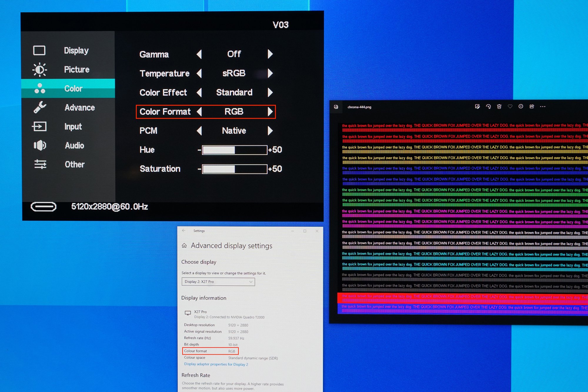Click the Hue slider bar

tap(234, 150)
